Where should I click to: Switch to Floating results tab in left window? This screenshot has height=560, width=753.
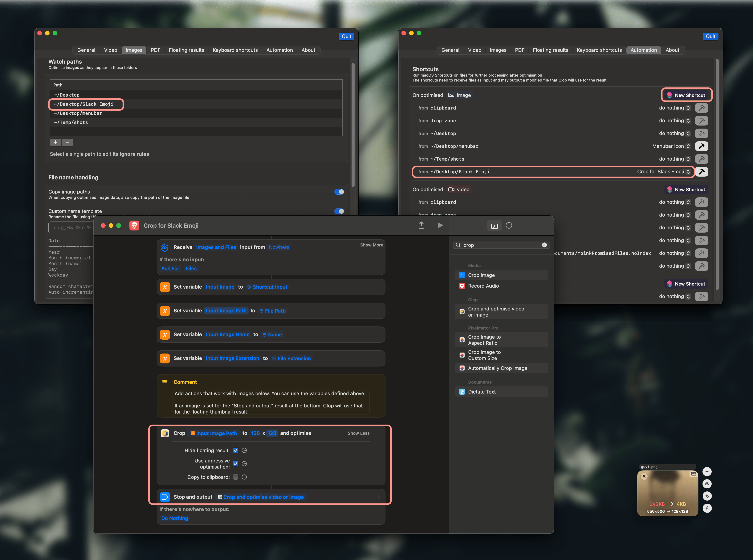point(186,50)
